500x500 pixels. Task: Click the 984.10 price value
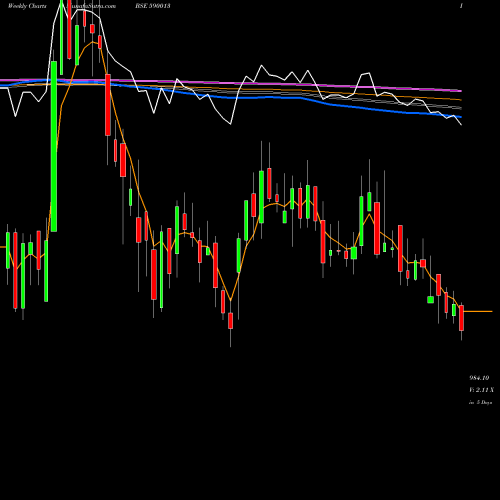pyautogui.click(x=479, y=378)
